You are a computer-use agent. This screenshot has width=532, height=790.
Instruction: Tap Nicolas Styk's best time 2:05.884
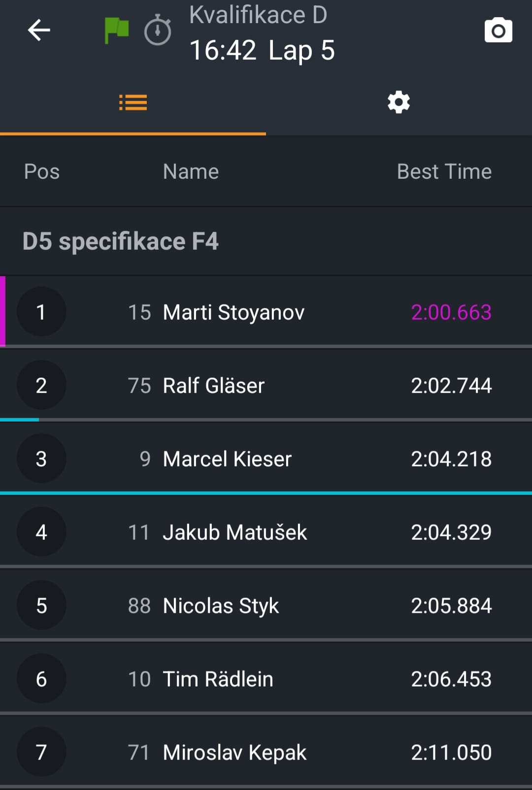click(451, 606)
